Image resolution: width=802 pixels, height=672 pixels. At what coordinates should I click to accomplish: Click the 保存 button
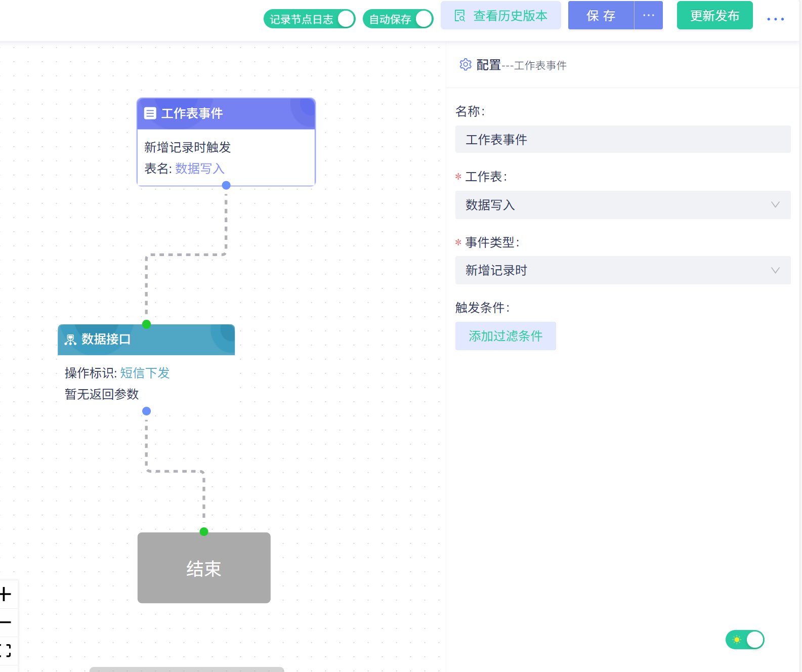(601, 16)
